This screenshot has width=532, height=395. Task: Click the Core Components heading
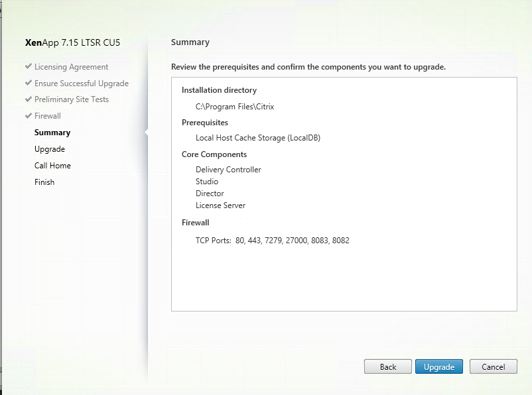point(214,154)
